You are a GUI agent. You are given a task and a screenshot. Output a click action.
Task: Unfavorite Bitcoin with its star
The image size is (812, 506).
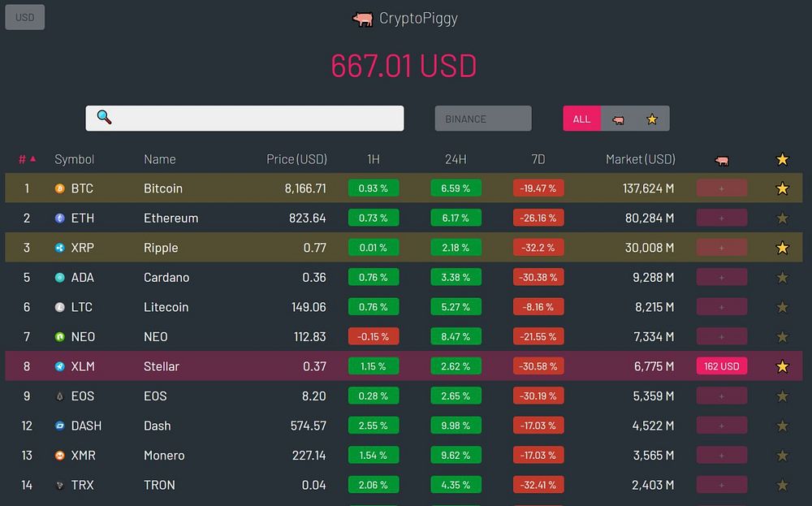(x=783, y=188)
